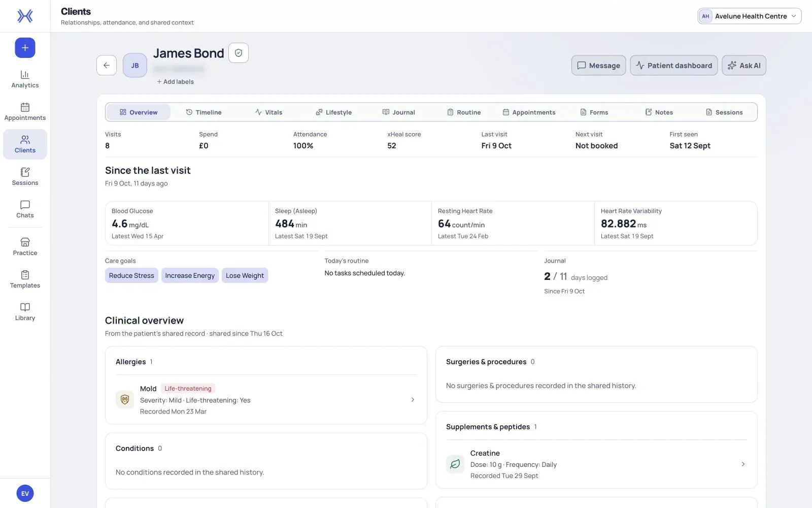This screenshot has height=508, width=812.
Task: Click the Reduce Stress care goal
Action: coord(131,275)
